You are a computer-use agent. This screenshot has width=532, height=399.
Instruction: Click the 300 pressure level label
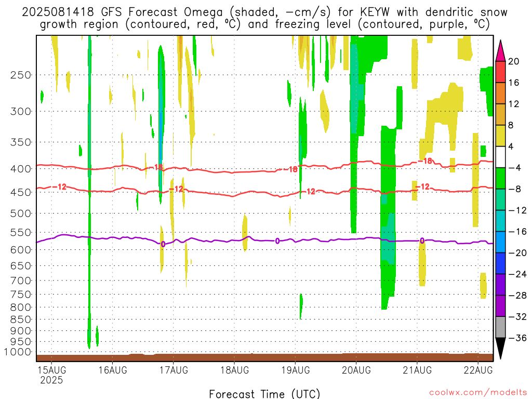21,111
